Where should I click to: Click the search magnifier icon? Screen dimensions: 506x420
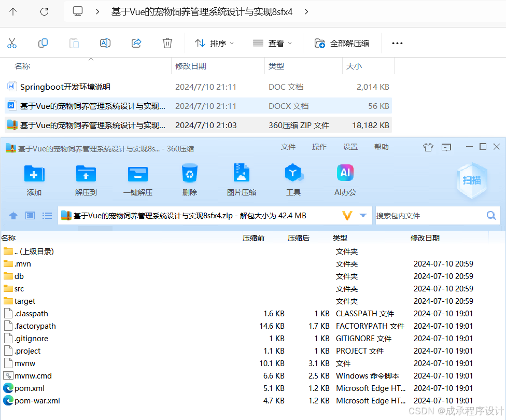pos(491,215)
